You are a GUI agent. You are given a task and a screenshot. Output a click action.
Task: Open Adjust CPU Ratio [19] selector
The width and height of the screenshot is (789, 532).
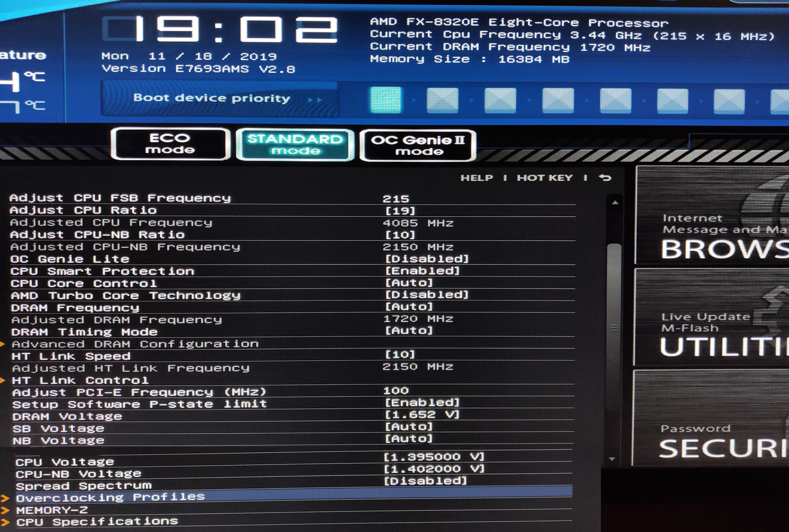[x=400, y=211]
